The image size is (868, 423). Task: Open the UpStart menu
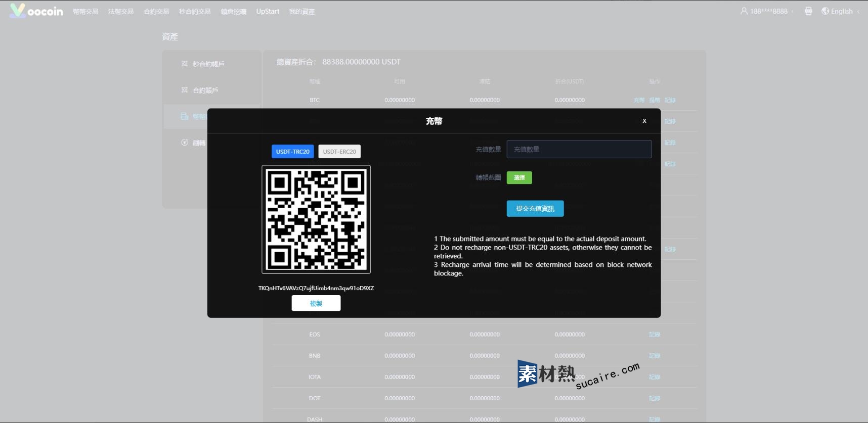click(x=268, y=12)
